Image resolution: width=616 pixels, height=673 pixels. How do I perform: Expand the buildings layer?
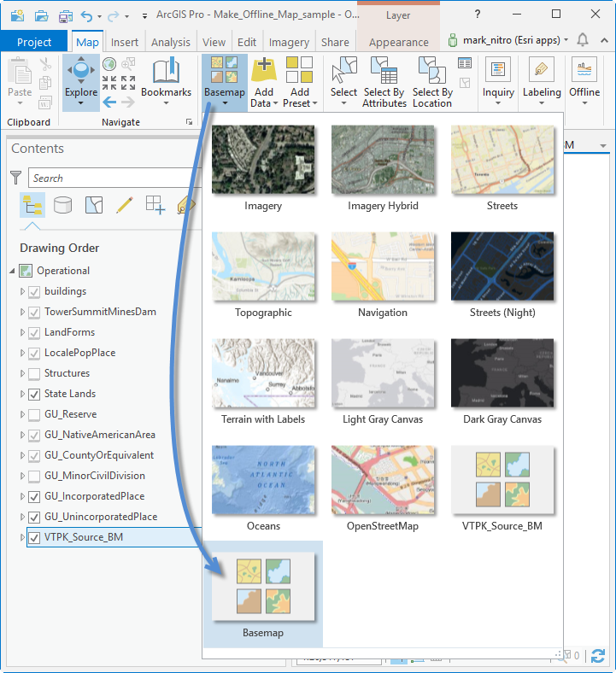pos(22,291)
